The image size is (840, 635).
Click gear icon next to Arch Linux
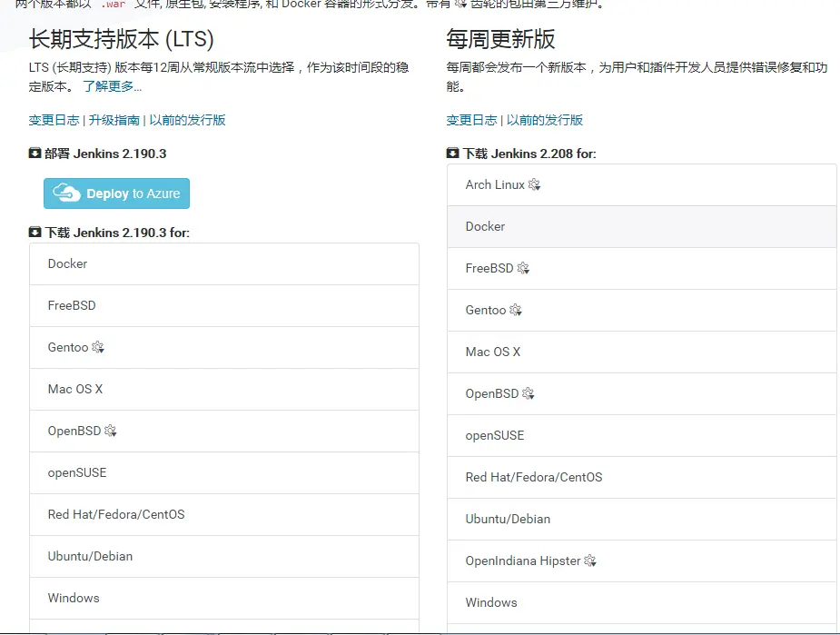pyautogui.click(x=534, y=185)
